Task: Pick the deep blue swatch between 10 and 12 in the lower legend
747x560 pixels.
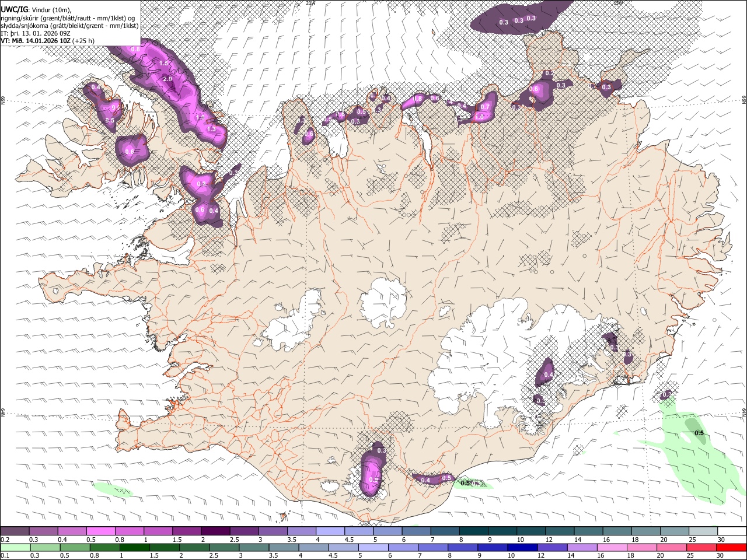Action: 522,547
